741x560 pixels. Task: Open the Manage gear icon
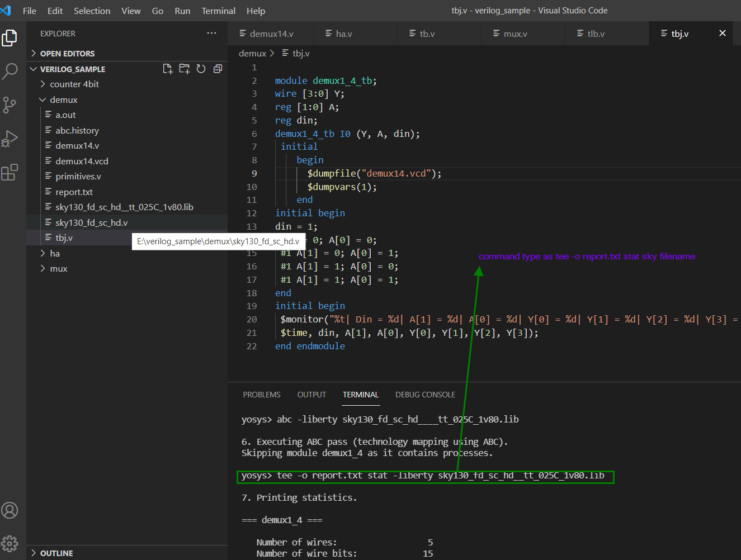coord(10,543)
